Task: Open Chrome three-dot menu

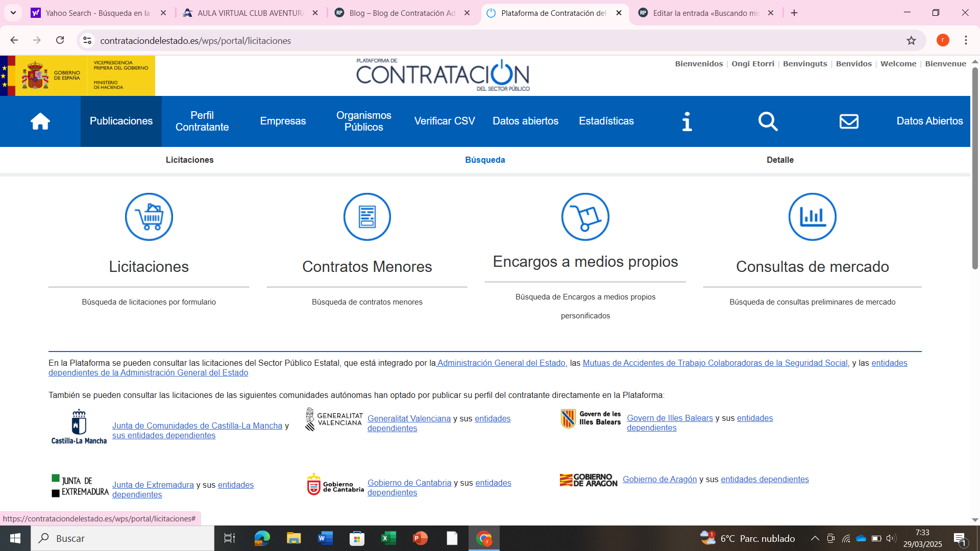Action: 966,40
